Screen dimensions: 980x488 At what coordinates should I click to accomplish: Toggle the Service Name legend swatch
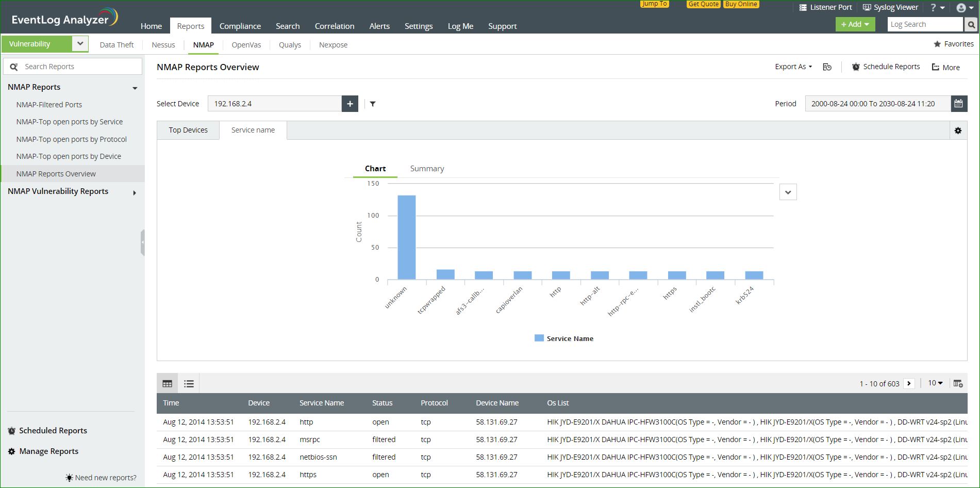(539, 338)
